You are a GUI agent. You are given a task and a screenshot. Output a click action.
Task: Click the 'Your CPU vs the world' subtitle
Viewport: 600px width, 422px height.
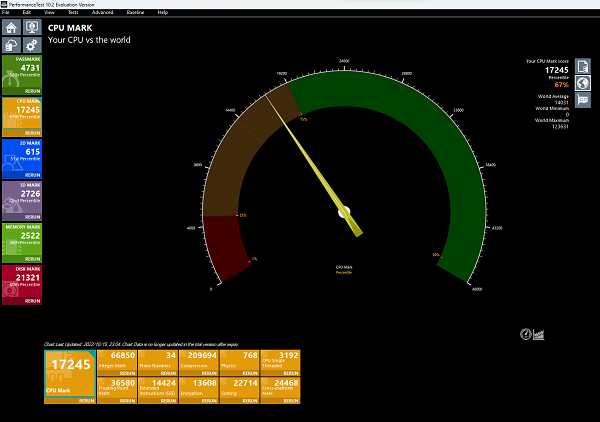[89, 40]
